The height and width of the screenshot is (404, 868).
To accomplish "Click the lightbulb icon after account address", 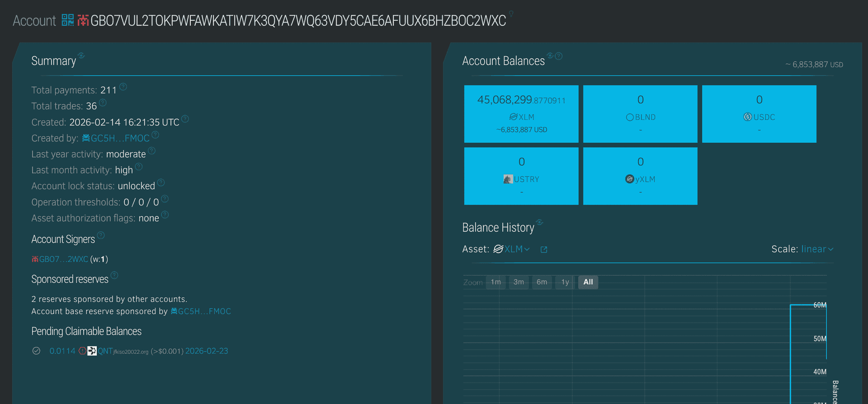I will (511, 14).
